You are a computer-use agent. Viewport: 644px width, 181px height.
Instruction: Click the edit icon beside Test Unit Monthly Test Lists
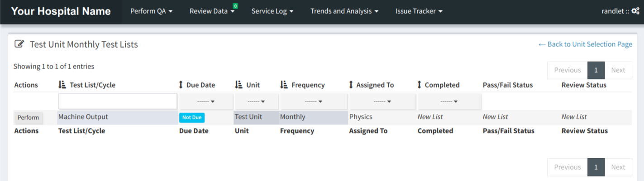coord(19,44)
